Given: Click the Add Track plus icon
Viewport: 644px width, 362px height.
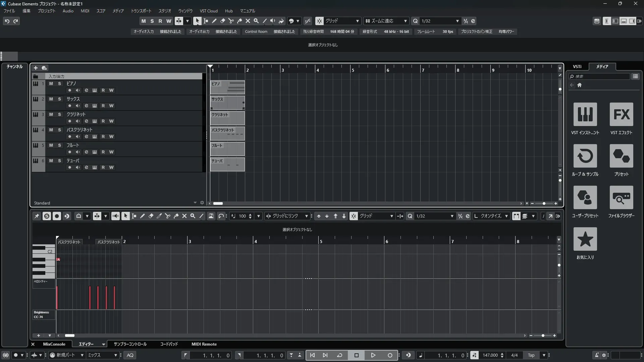Looking at the screenshot, I should [36, 68].
